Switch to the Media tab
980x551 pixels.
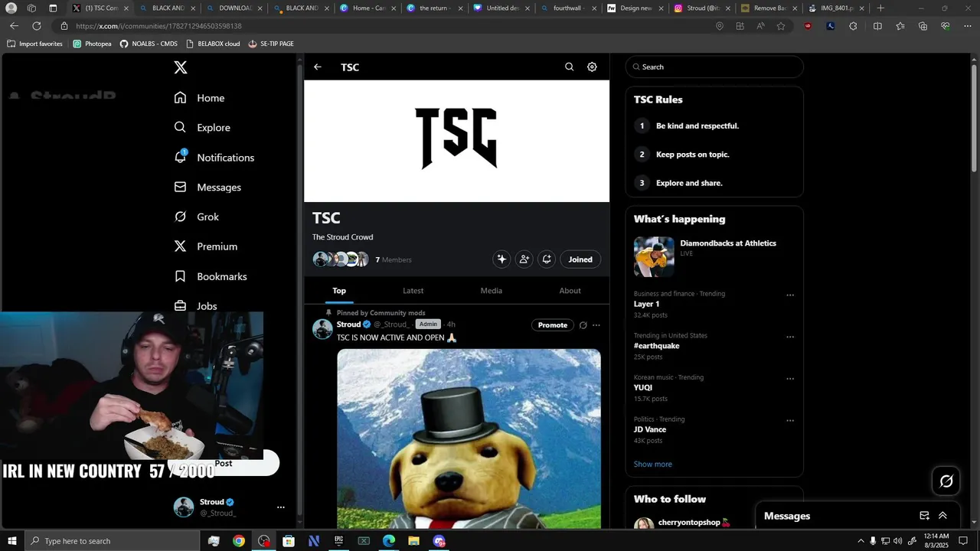coord(492,291)
